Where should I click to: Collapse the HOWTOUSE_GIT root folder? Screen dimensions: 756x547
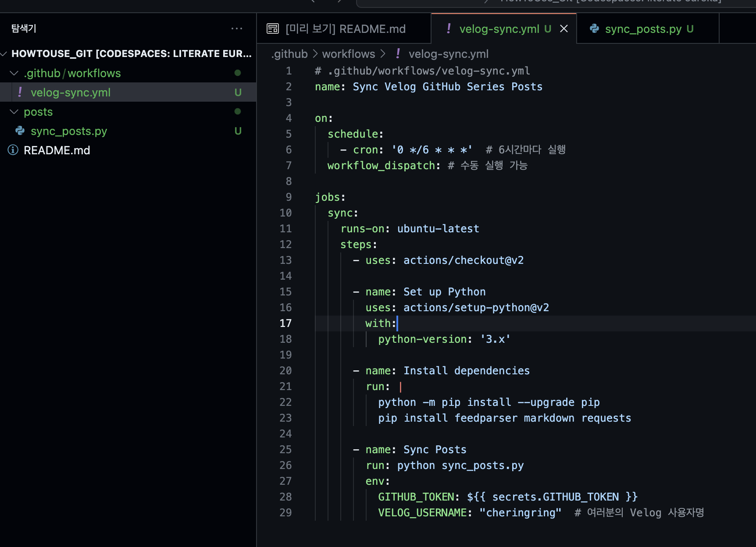click(4, 53)
